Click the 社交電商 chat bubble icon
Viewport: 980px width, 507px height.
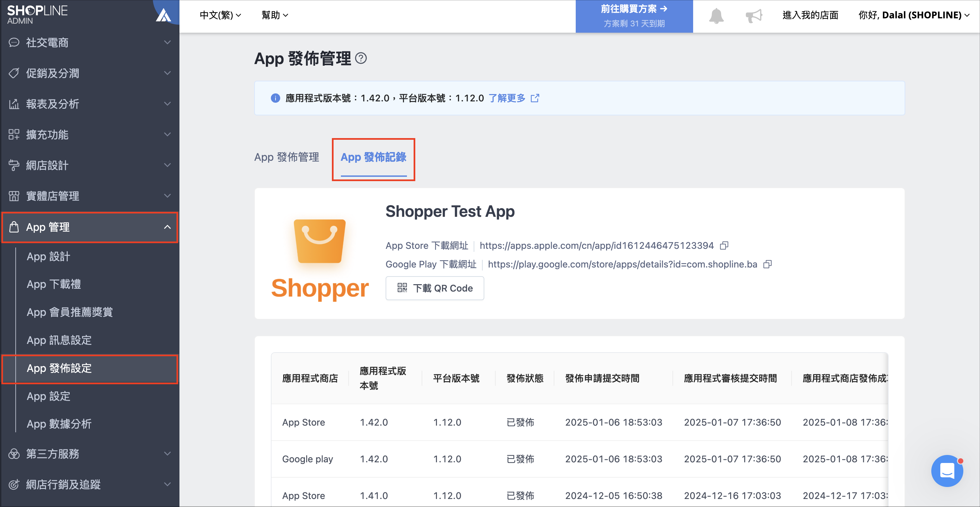tap(14, 42)
